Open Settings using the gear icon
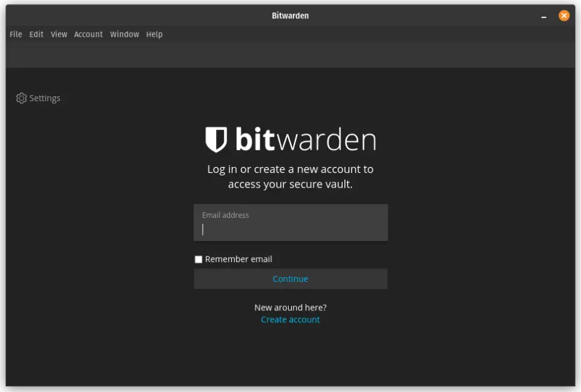 tap(22, 97)
